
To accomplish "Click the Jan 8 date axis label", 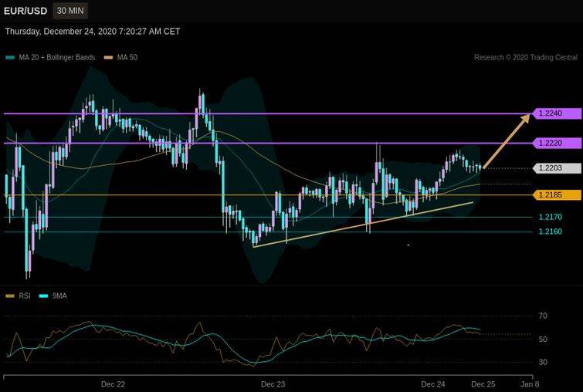I will 530,384.
